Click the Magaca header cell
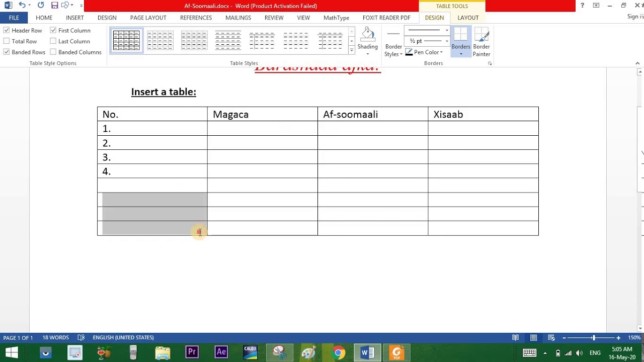The height and width of the screenshot is (362, 644). click(x=262, y=114)
